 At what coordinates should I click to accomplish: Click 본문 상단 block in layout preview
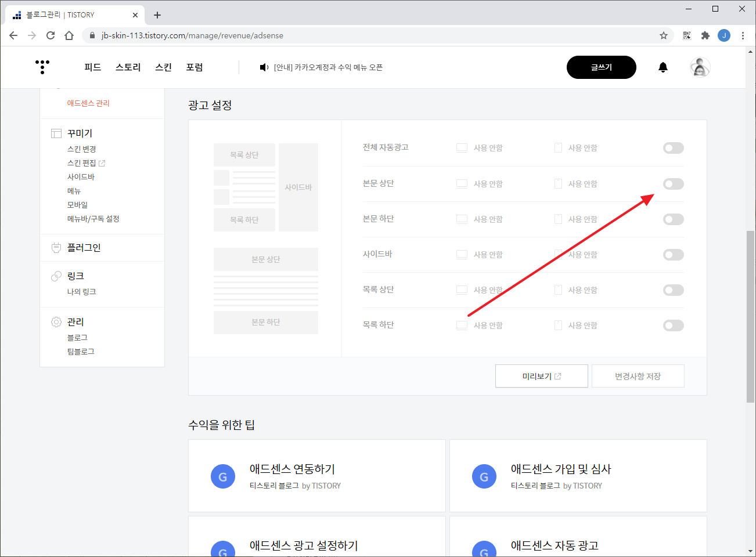[266, 259]
